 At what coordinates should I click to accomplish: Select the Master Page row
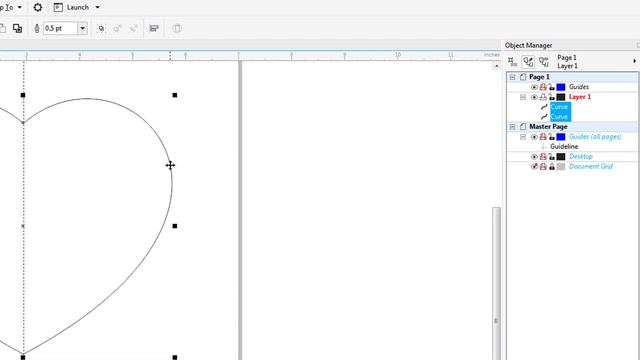572,127
